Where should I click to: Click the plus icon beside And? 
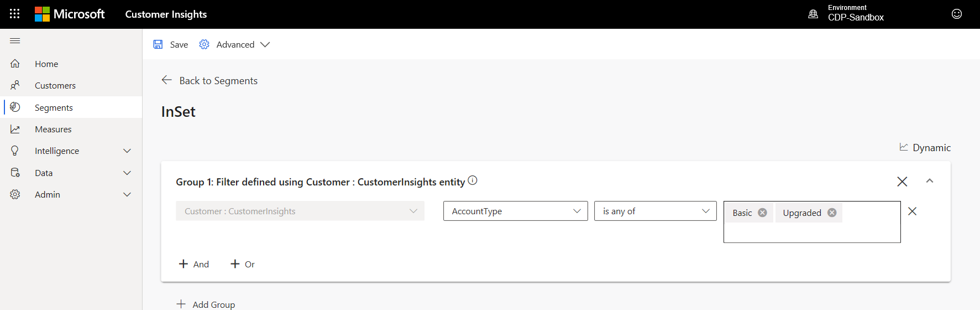[x=184, y=264]
